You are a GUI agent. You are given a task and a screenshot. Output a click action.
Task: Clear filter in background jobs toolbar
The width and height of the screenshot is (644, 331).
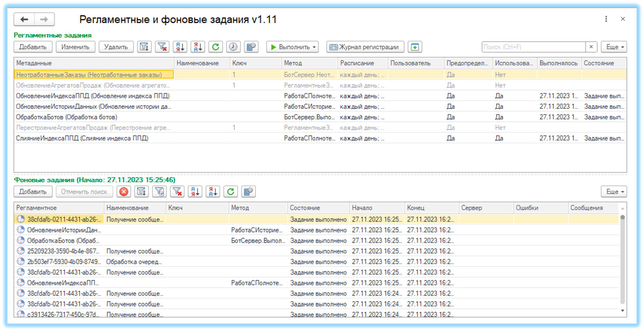point(177,192)
